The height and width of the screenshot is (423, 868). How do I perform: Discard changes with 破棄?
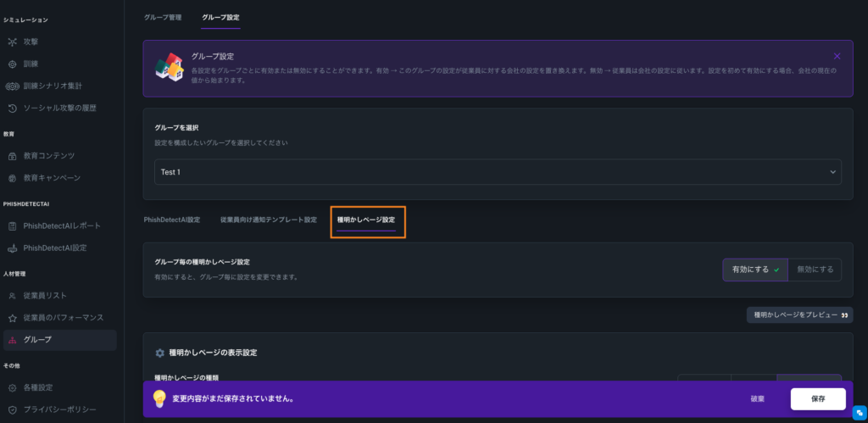pos(757,398)
